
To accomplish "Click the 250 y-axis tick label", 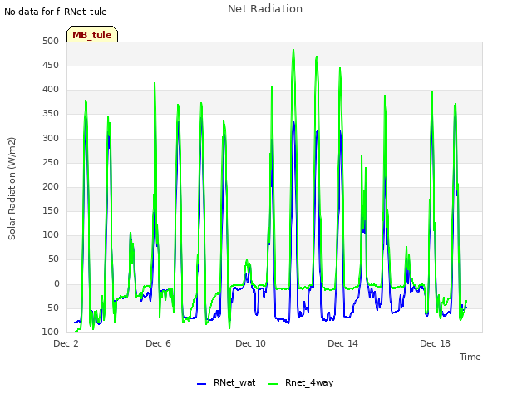I will [x=51, y=162].
